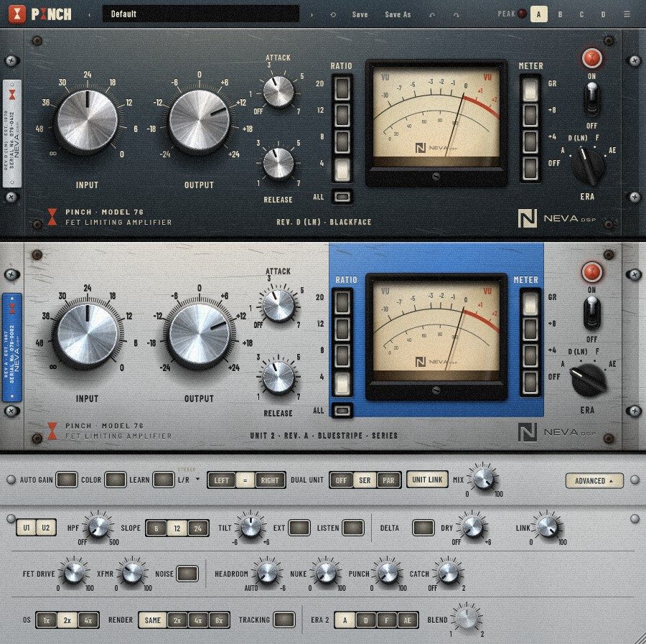Enable the Delta button
646x644 pixels.
click(423, 528)
